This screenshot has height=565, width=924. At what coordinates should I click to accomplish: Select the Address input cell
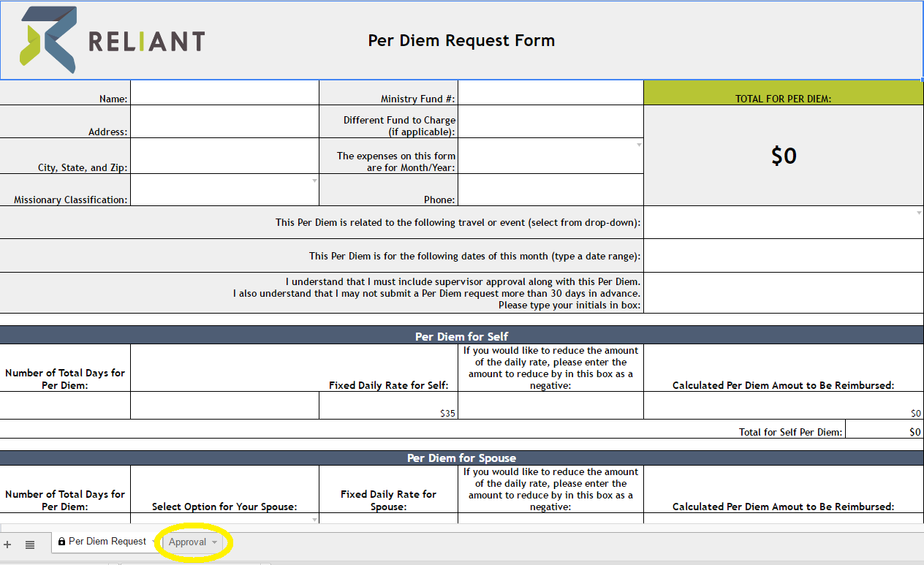tap(224, 121)
